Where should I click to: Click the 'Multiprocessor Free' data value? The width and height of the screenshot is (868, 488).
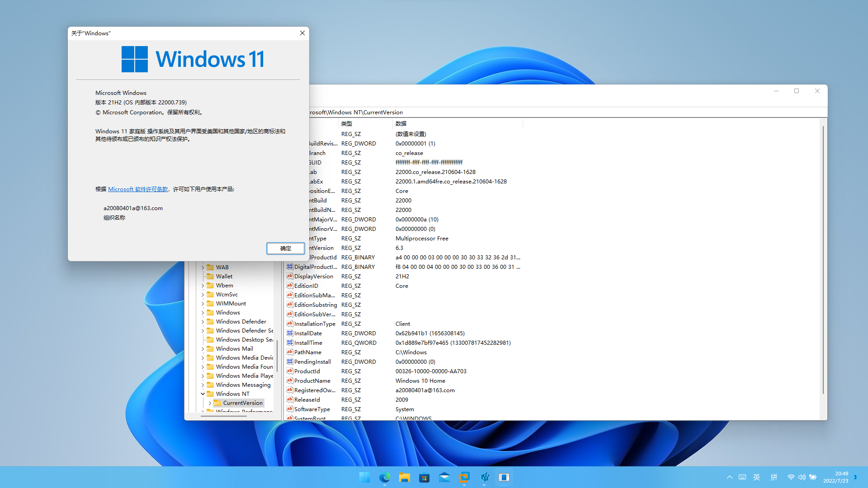coord(422,239)
